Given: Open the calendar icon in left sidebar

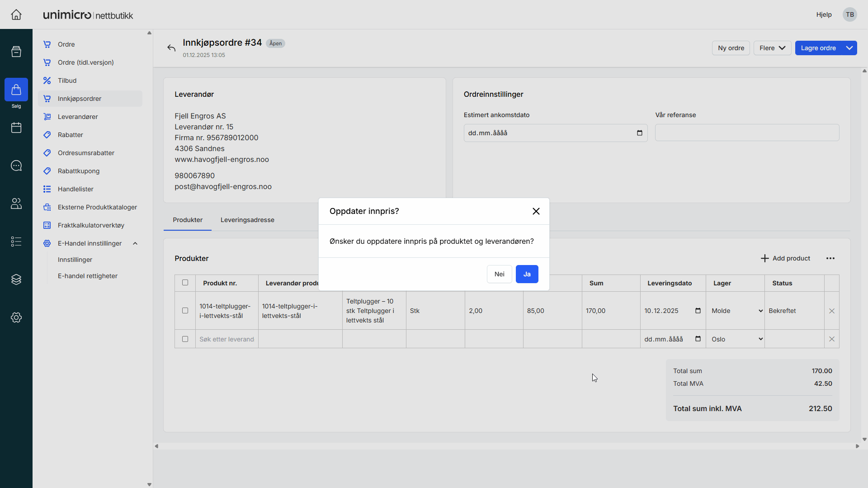Looking at the screenshot, I should pos(16,128).
